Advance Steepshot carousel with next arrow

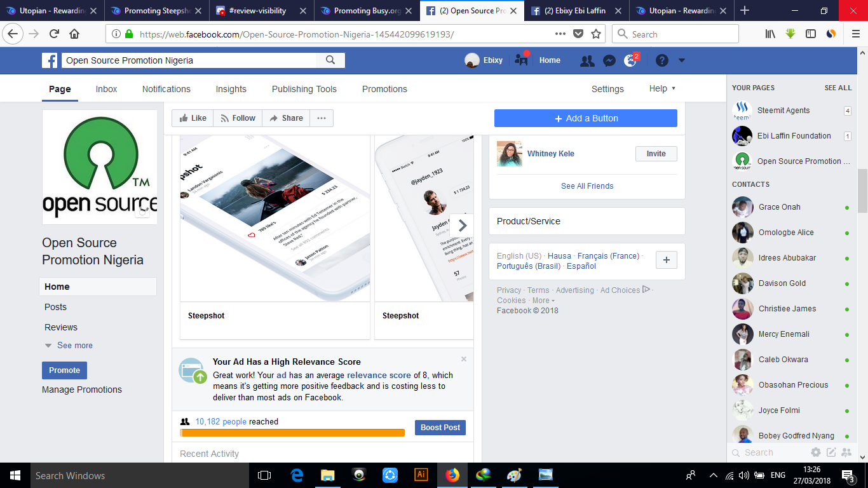(x=463, y=226)
